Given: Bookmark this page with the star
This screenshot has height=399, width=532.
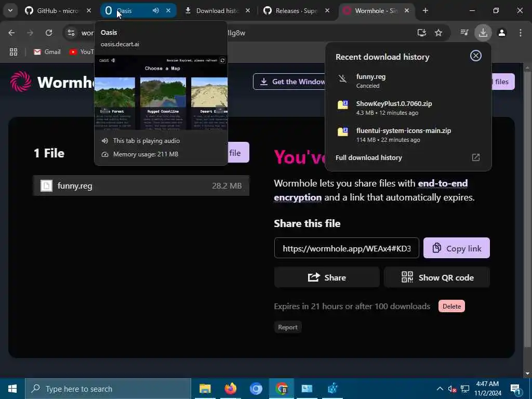Looking at the screenshot, I should pyautogui.click(x=438, y=33).
